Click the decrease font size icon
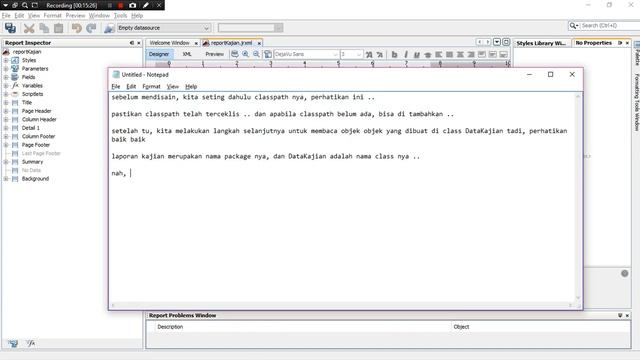 380,54
